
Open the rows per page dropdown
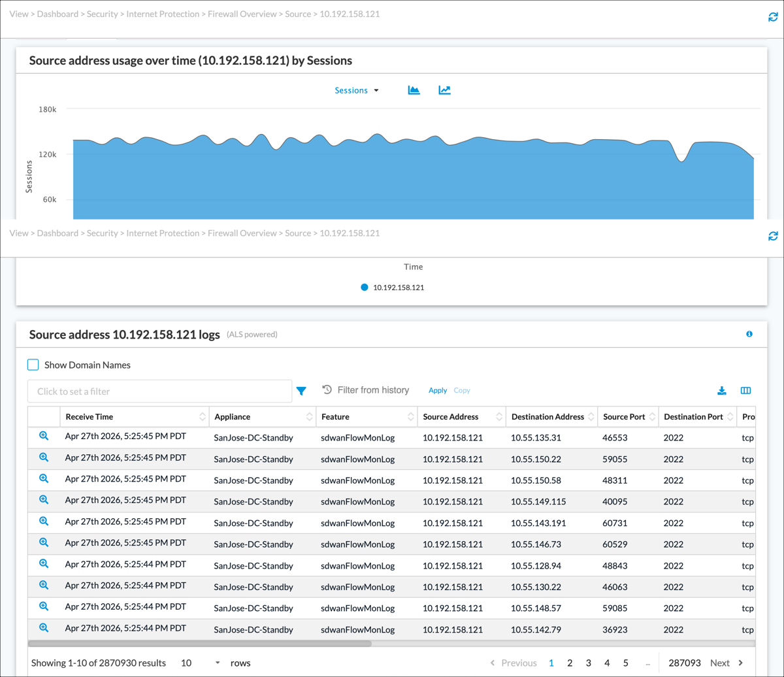click(x=201, y=663)
